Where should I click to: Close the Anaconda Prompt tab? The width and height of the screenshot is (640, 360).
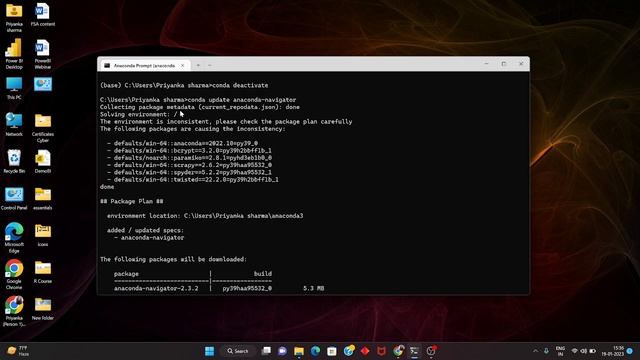(x=182, y=65)
